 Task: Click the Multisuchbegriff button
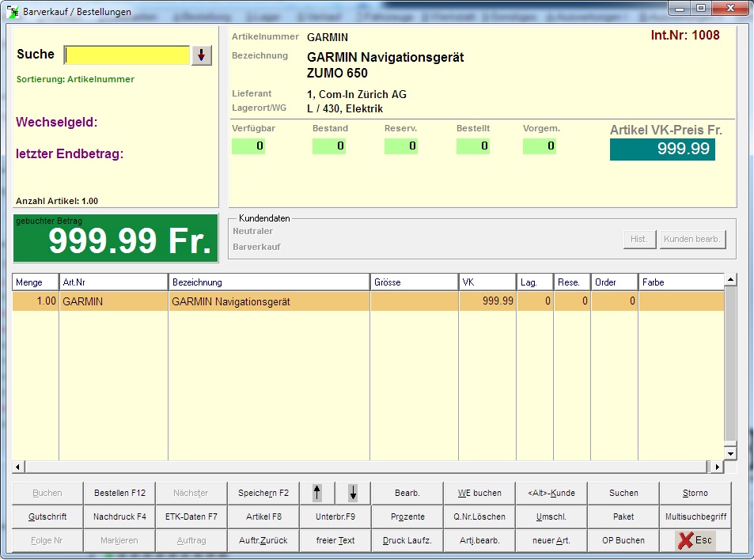point(695,516)
